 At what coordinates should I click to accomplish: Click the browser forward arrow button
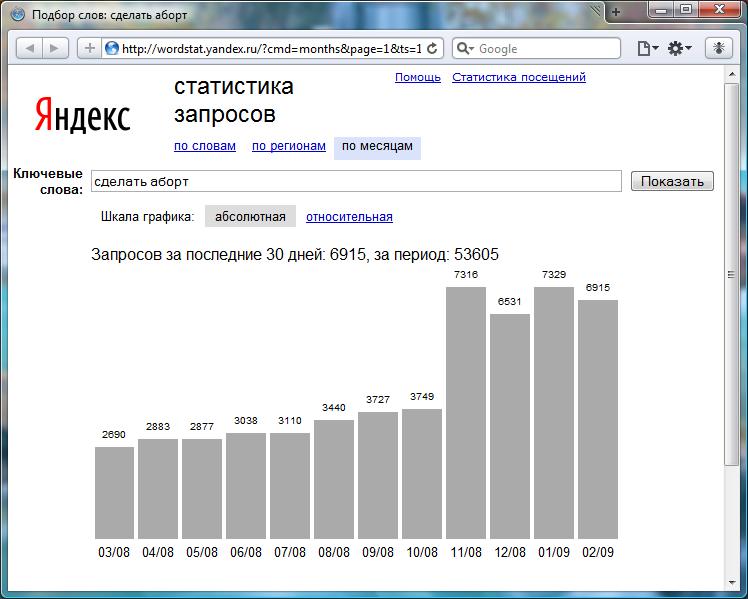tap(54, 48)
